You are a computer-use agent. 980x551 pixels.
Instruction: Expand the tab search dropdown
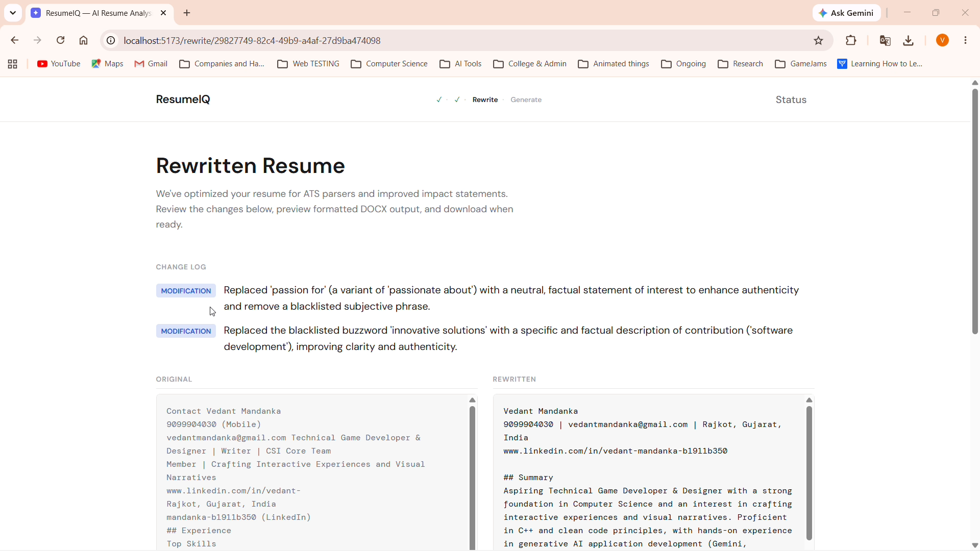click(13, 13)
